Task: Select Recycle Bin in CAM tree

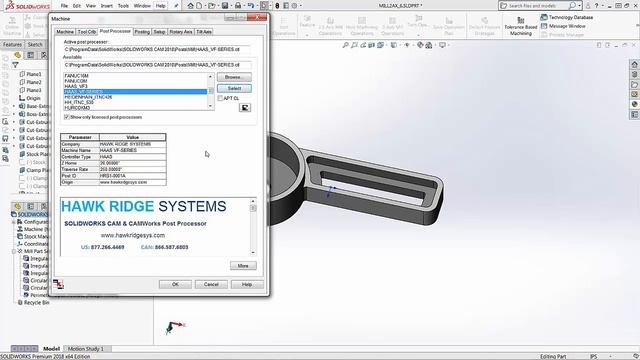Action: (x=33, y=302)
